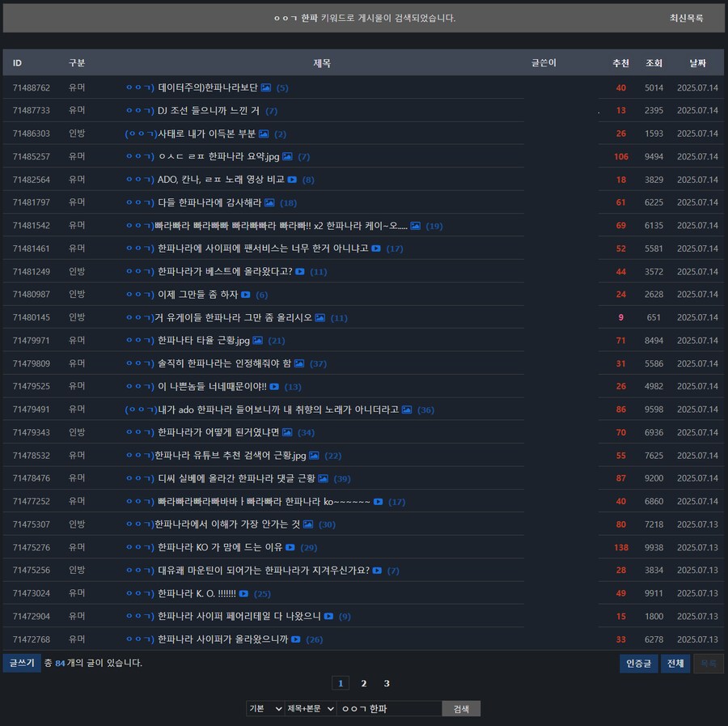The height and width of the screenshot is (726, 728).
Task: Click image icon beside 내 취향의 노래가 아니더라고
Action: [407, 410]
